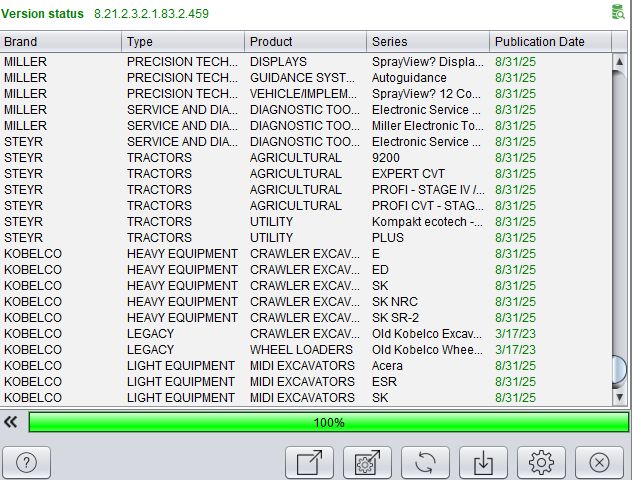Image resolution: width=632 pixels, height=480 pixels.
Task: Select the ESR series row
Action: coord(306,382)
